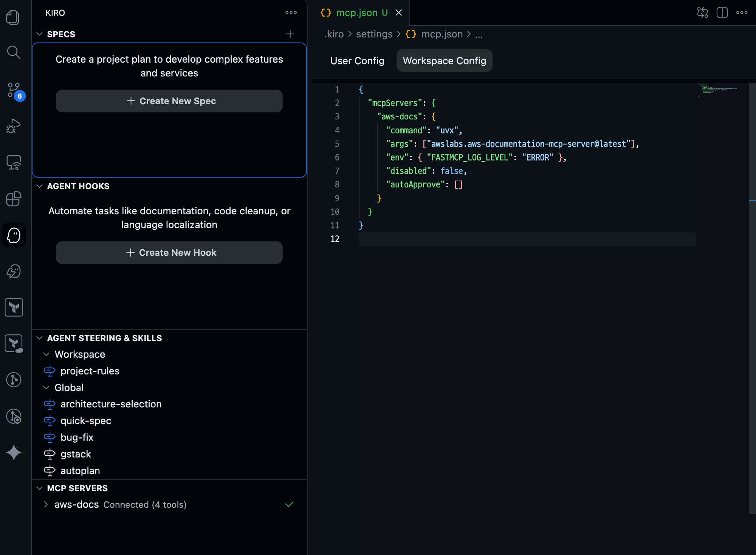Click the false value on the disabled line
756x555 pixels.
pyautogui.click(x=451, y=171)
